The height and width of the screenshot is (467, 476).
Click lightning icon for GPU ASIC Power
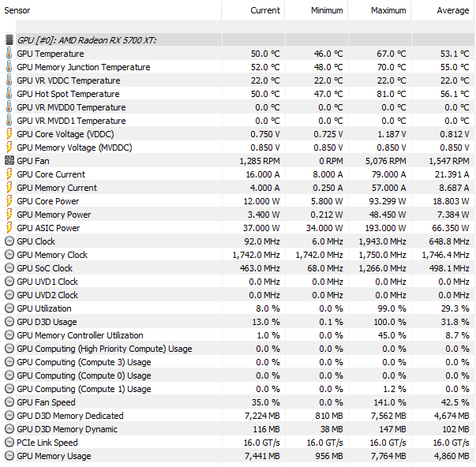coord(9,227)
